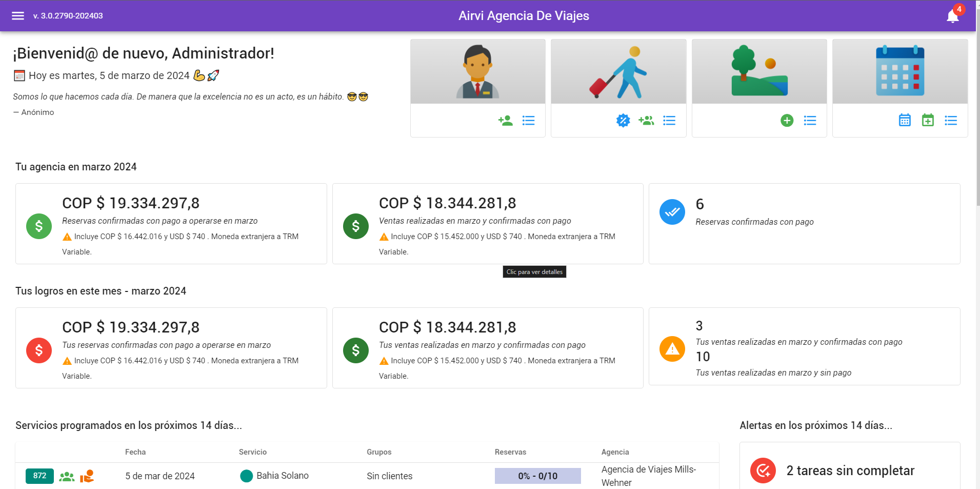Image resolution: width=980 pixels, height=489 pixels.
Task: Click add-person icon in agent card
Action: tap(505, 121)
